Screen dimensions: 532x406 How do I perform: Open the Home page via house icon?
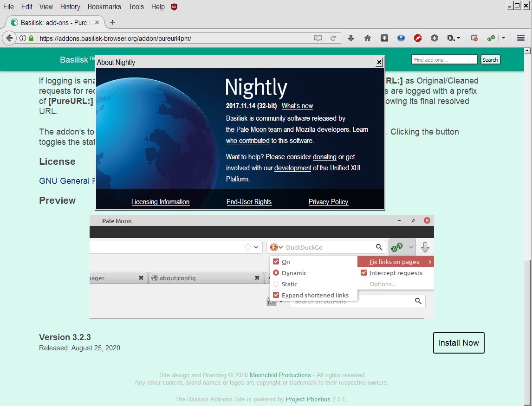pyautogui.click(x=368, y=39)
